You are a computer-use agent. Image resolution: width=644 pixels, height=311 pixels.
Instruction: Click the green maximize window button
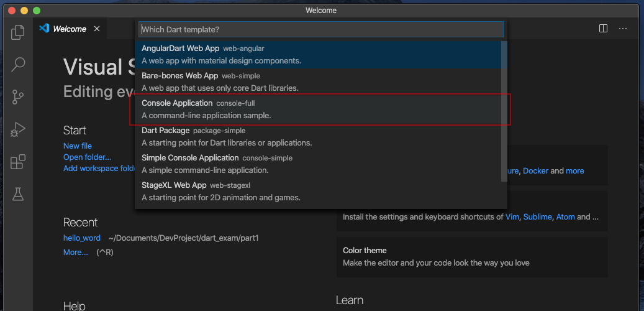(x=37, y=11)
